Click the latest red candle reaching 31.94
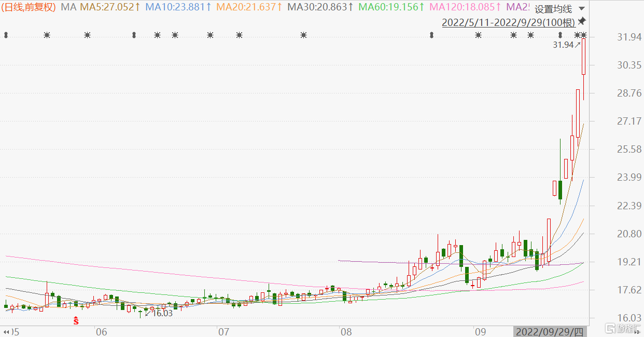The width and height of the screenshot is (644, 337). [x=584, y=57]
